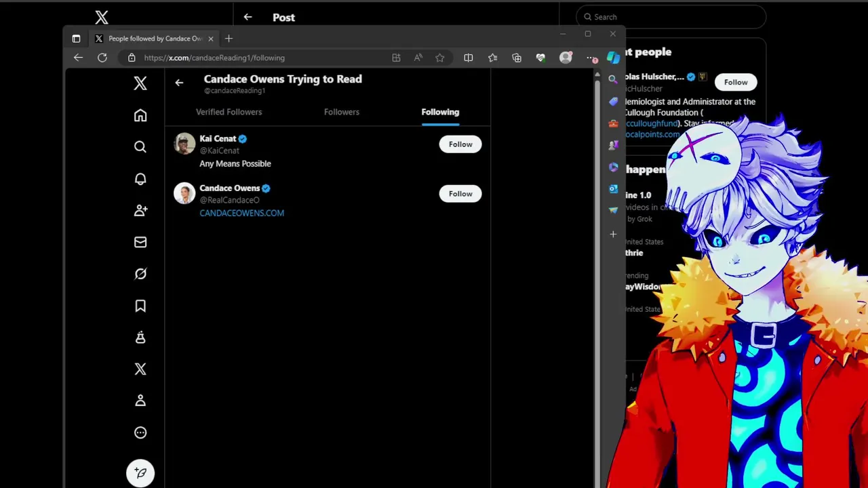The width and height of the screenshot is (868, 488).
Task: Open Edge sidebar Tools briefcase icon
Action: (613, 123)
